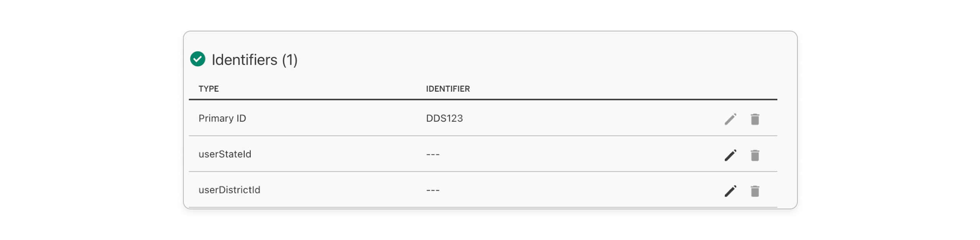Edit the userStateId identifier via pencil icon
The image size is (980, 240).
point(730,155)
